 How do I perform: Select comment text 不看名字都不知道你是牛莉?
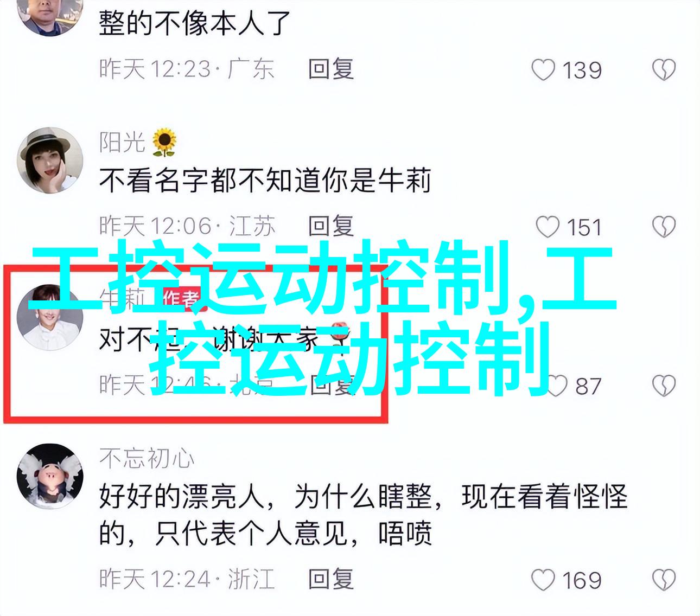[x=265, y=181]
